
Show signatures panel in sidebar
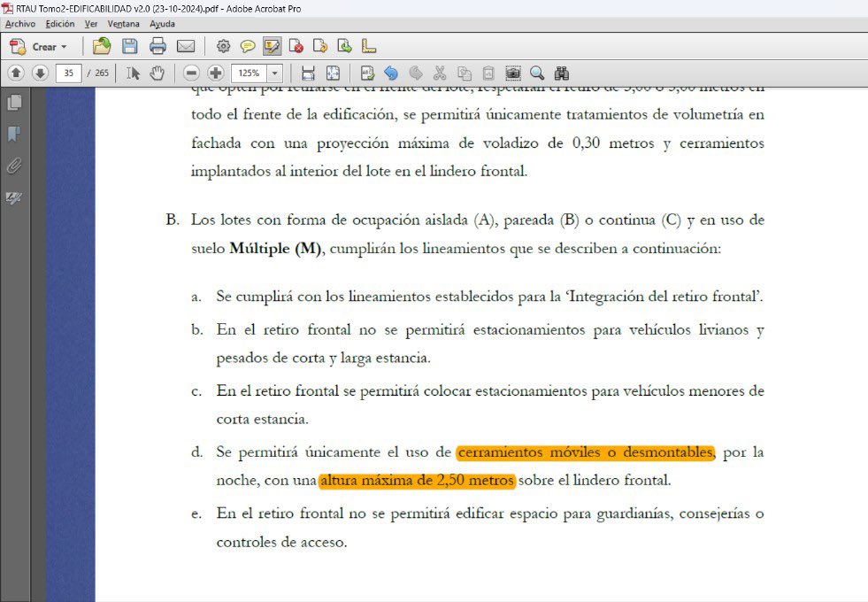14,197
